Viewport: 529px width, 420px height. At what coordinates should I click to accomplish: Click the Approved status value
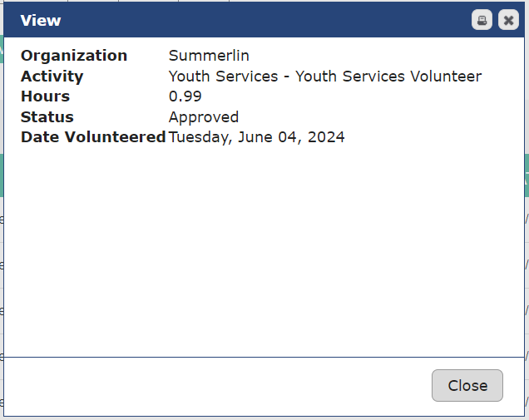click(203, 117)
